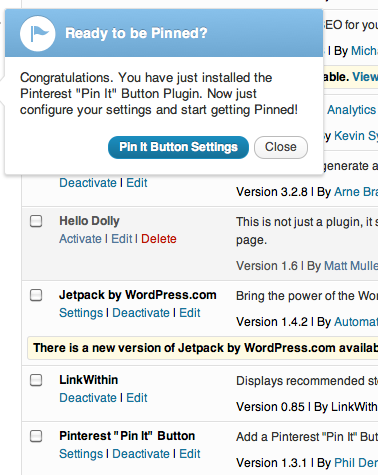This screenshot has height=475, width=378.
Task: Click the Ready to be Pinned? heading
Action: click(136, 33)
